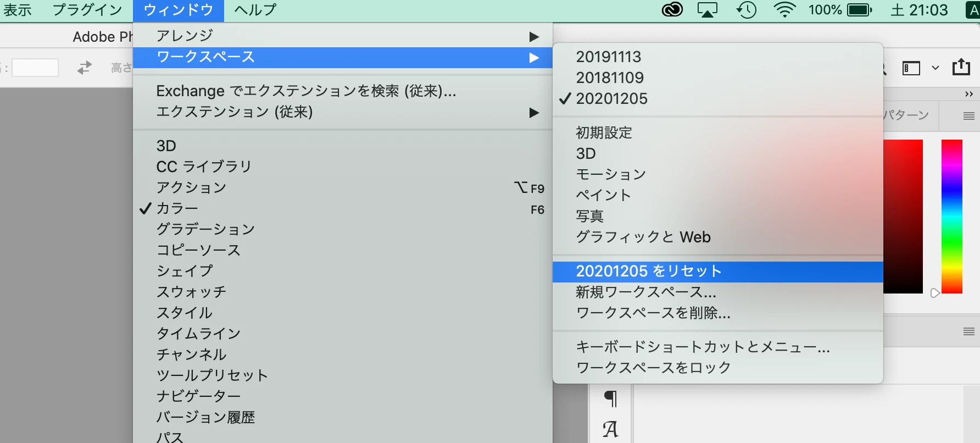The height and width of the screenshot is (443, 980).
Task: Click the battery status icon
Action: [859, 10]
